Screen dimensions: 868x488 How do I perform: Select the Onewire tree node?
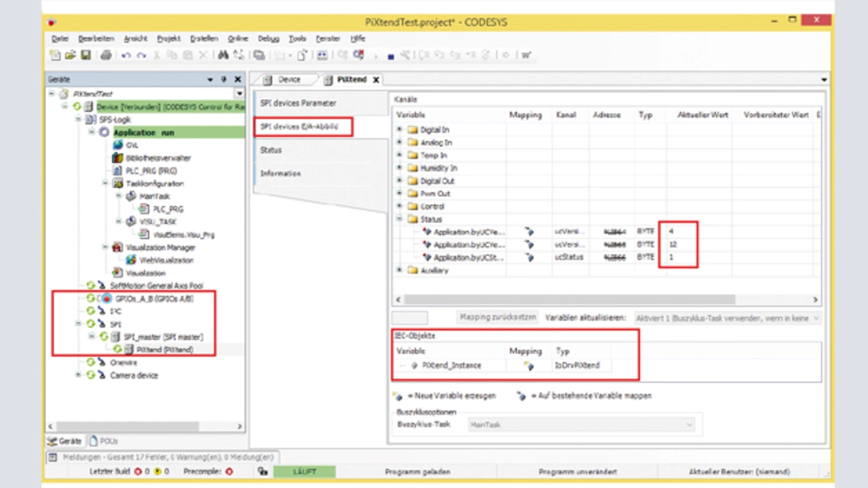pyautogui.click(x=123, y=362)
